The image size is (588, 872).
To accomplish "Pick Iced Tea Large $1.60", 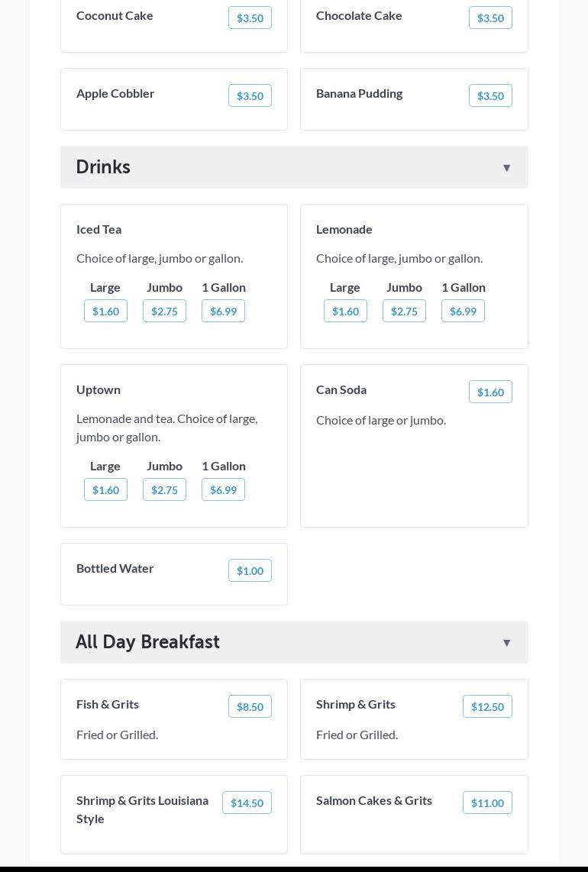I will [105, 311].
